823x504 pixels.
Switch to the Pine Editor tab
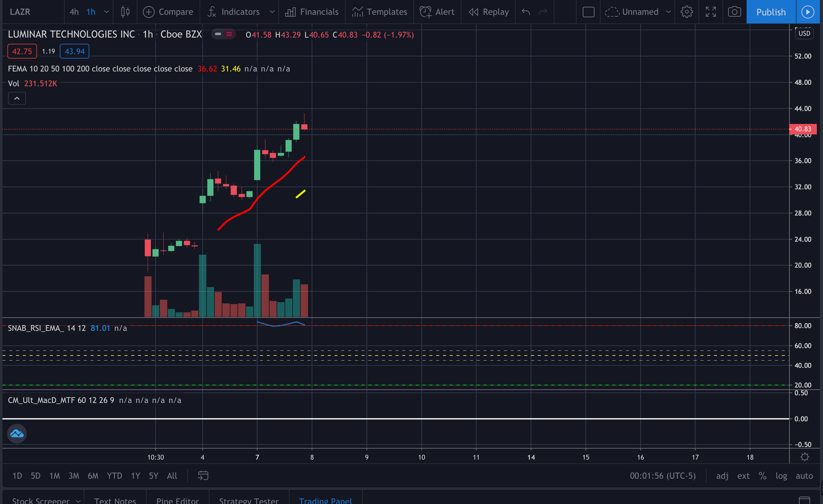pos(177,500)
